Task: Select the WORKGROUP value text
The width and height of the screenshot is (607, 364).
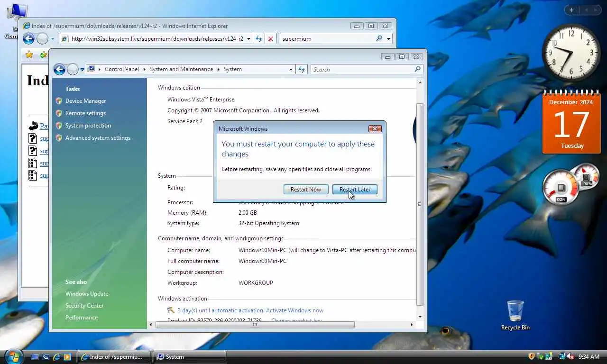Action: coord(256,283)
